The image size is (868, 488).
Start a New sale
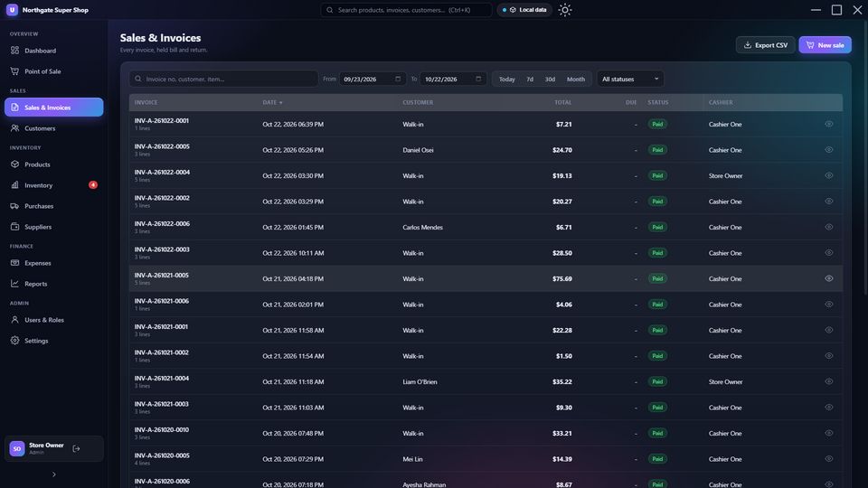(825, 45)
